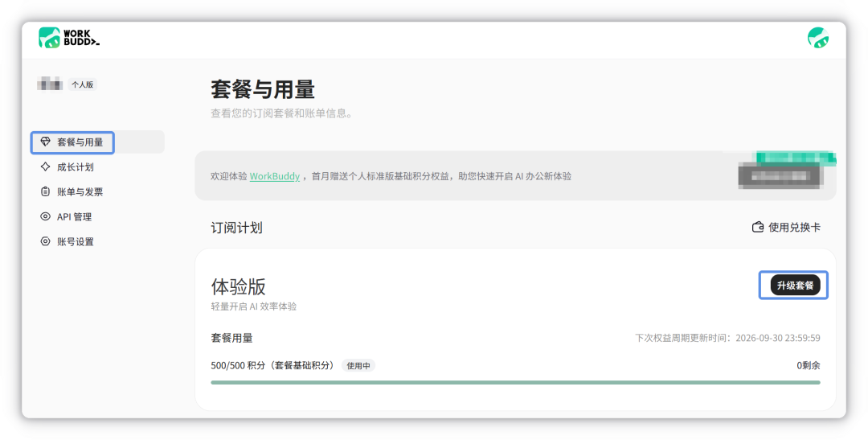Click the 升级套餐 button
Image resolution: width=868 pixels, height=440 pixels.
(795, 286)
